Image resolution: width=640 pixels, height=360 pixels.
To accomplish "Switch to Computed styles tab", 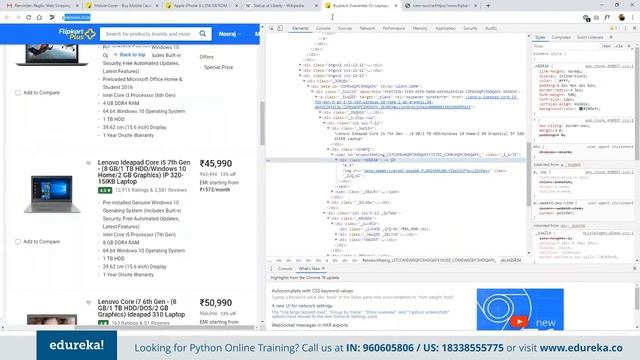I will click(x=561, y=37).
